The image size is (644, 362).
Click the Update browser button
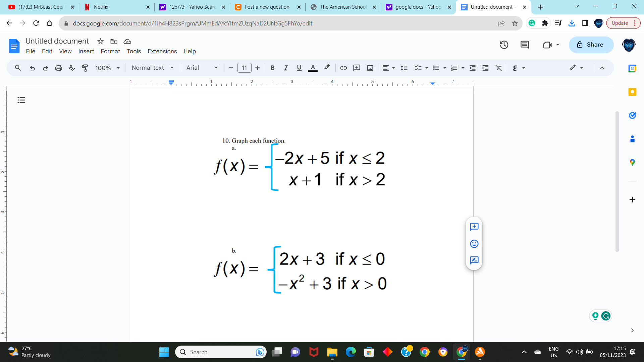623,23
